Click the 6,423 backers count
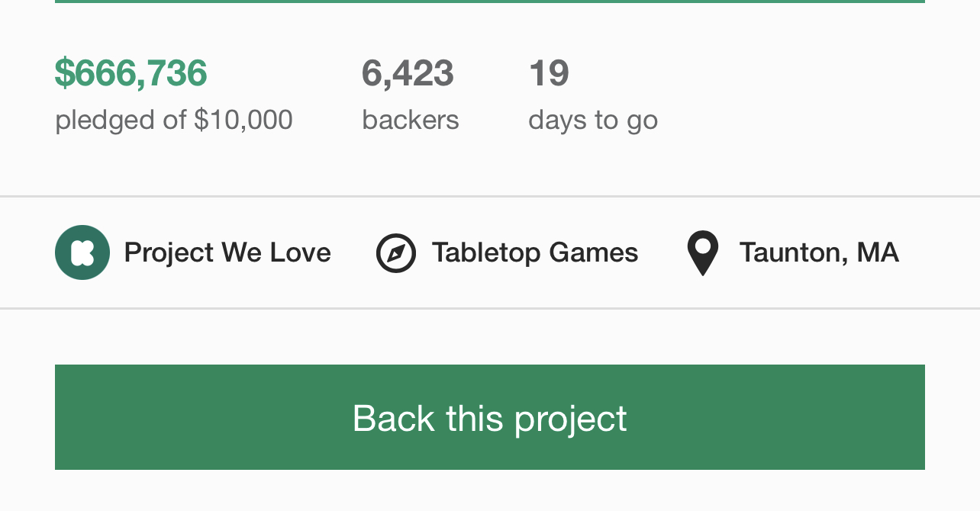Screen dimensions: 980x511 [408, 73]
